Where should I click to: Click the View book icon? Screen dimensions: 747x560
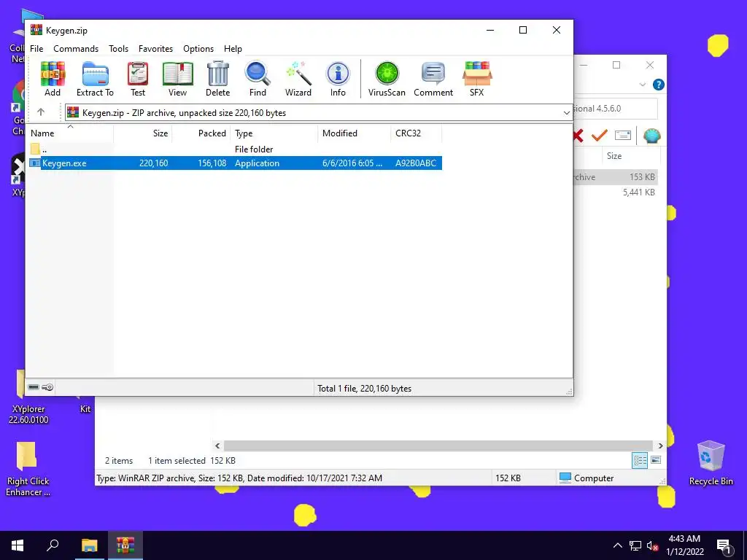click(178, 79)
